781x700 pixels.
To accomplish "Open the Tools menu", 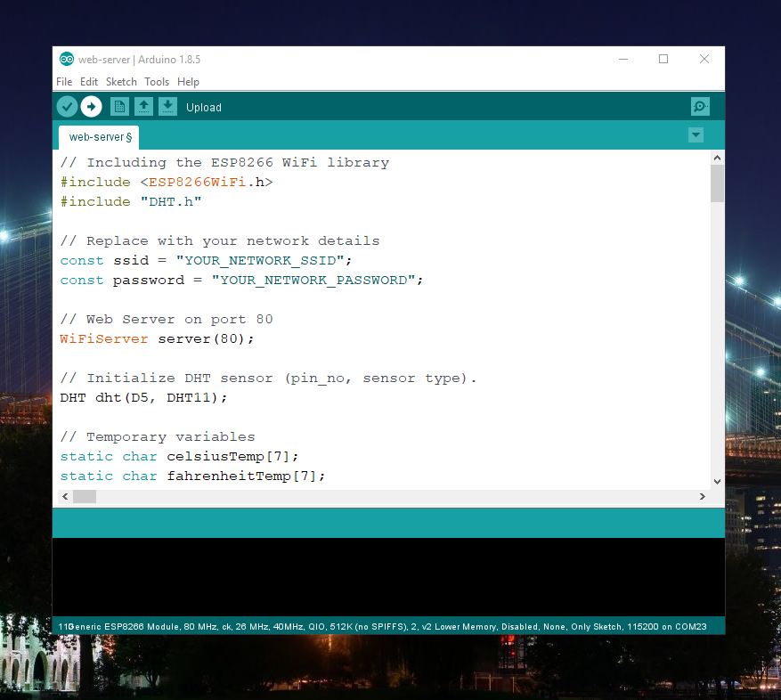I will 157,82.
